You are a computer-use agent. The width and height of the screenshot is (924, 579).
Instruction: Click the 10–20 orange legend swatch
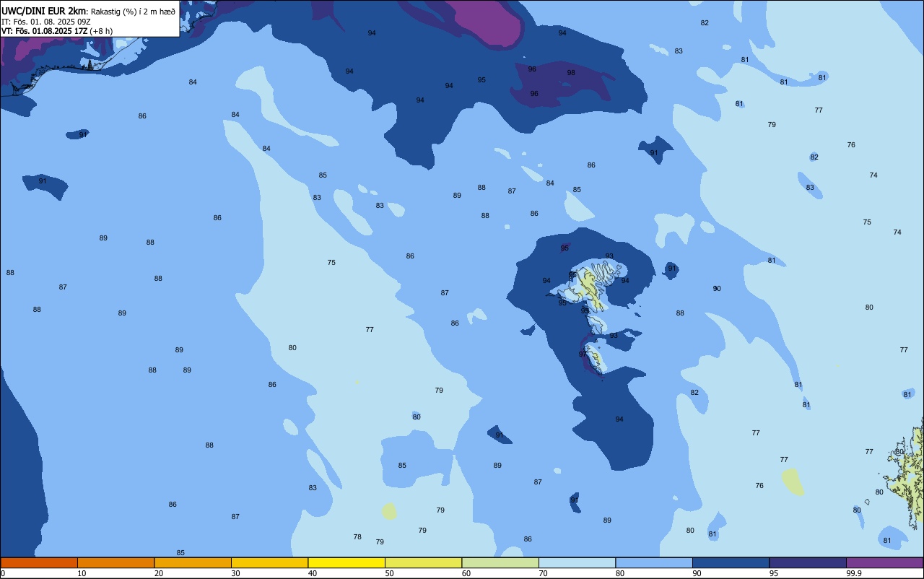115,562
